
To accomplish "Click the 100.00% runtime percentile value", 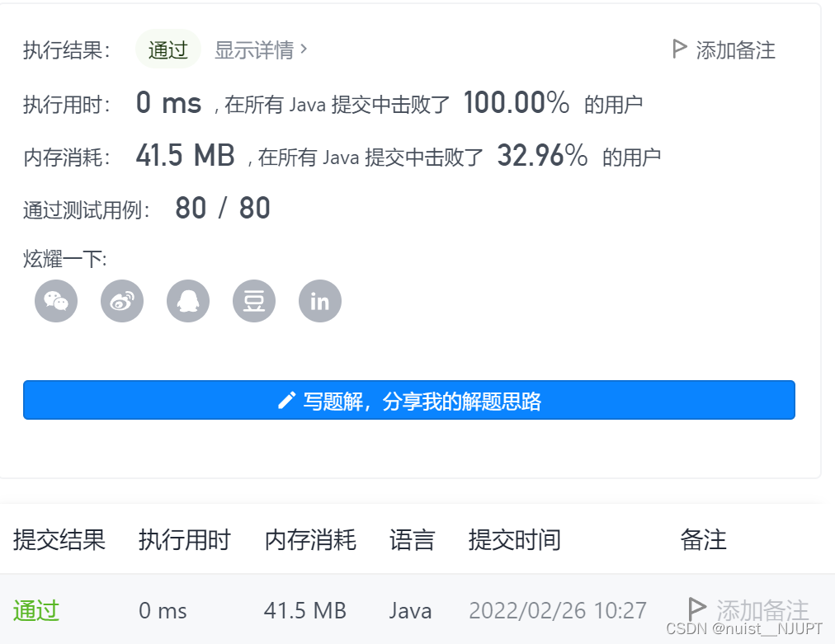I will tap(517, 102).
